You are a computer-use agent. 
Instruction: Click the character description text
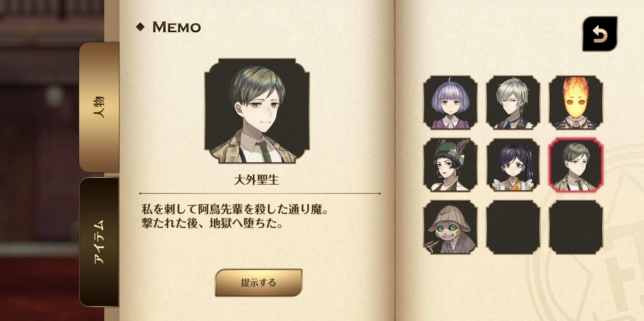point(235,216)
